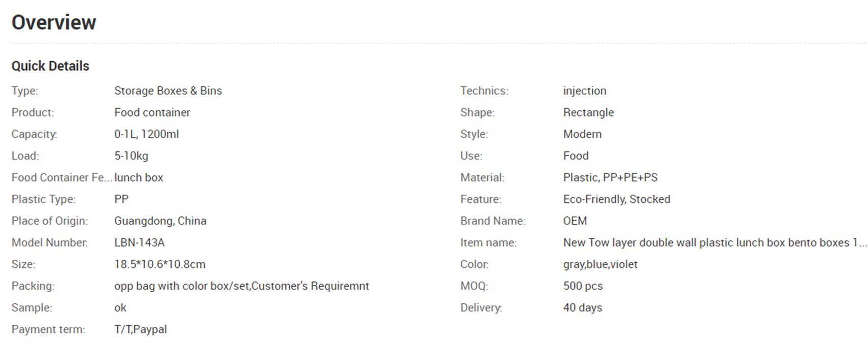Click the T/T,Paypal payment term value
The height and width of the screenshot is (346, 868).
click(141, 329)
